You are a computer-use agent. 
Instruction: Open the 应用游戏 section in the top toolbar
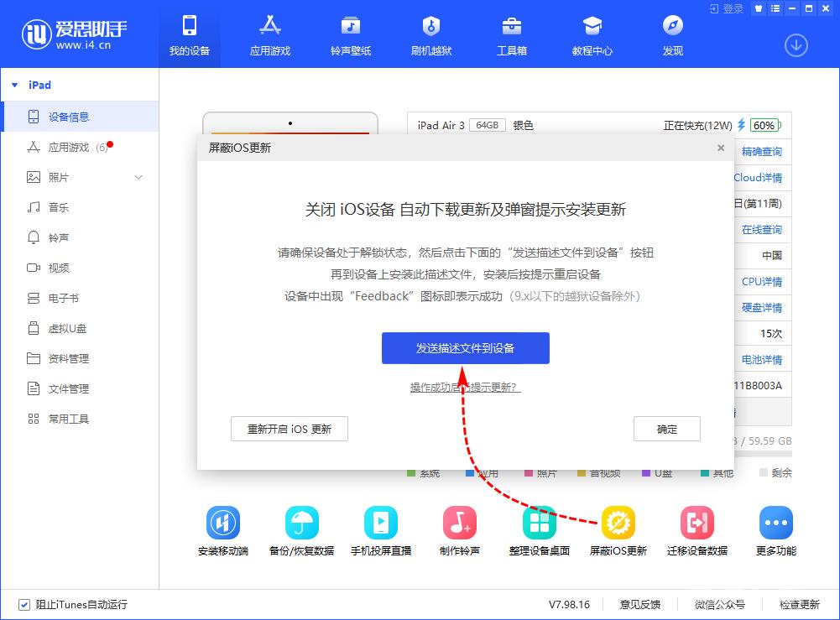click(x=269, y=34)
